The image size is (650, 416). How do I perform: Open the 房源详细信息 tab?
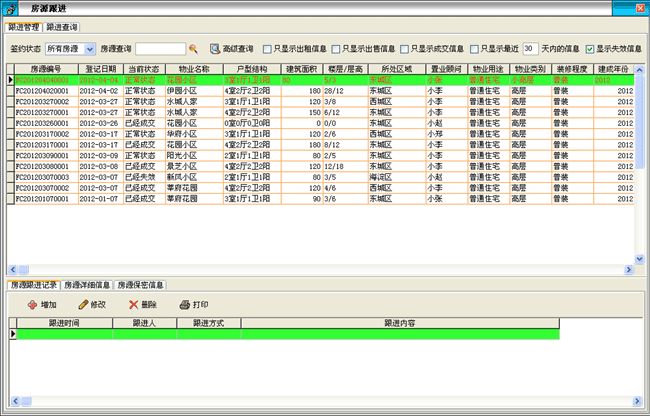tap(87, 285)
